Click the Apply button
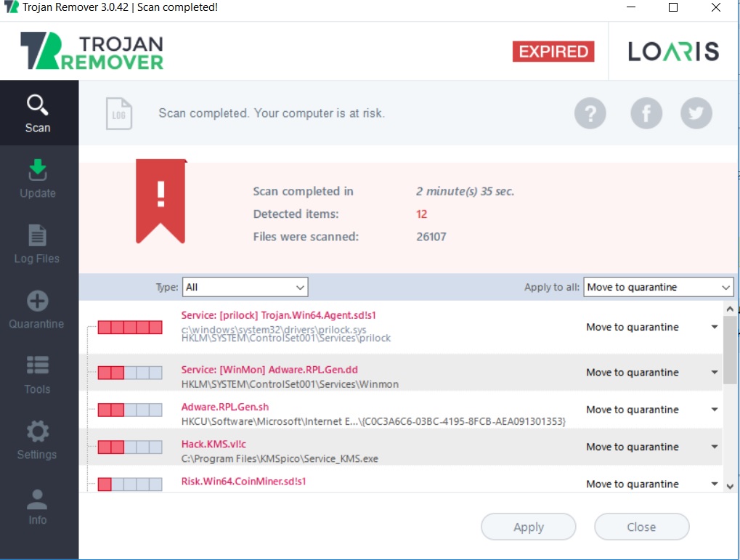 coord(528,527)
